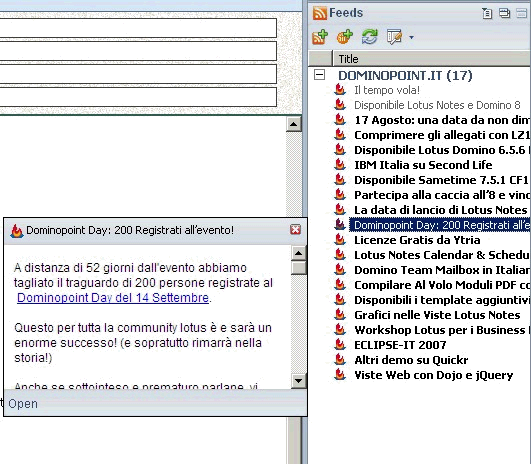
Task: Click the popup scrollbar up arrow
Action: (x=298, y=253)
